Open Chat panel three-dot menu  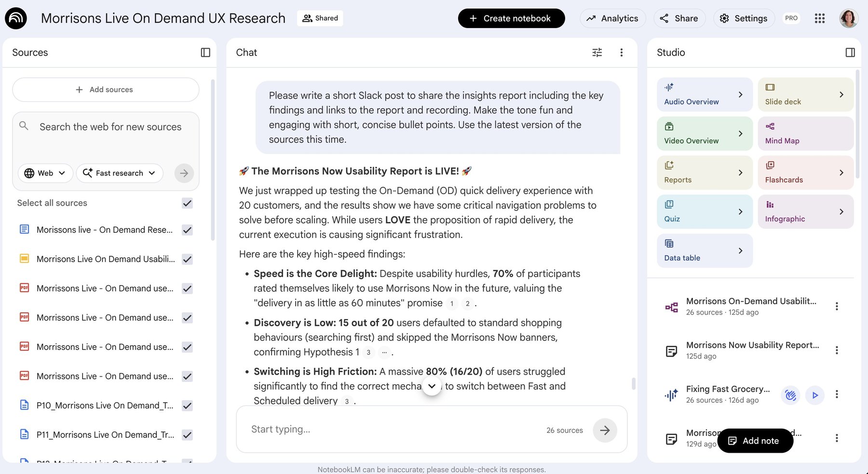pos(621,53)
